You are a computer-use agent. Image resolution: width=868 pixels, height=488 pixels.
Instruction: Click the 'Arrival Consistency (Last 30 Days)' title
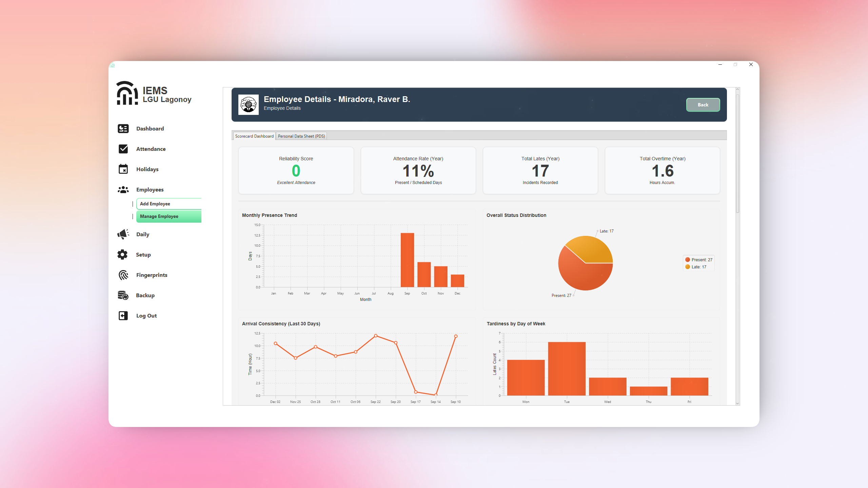click(281, 324)
